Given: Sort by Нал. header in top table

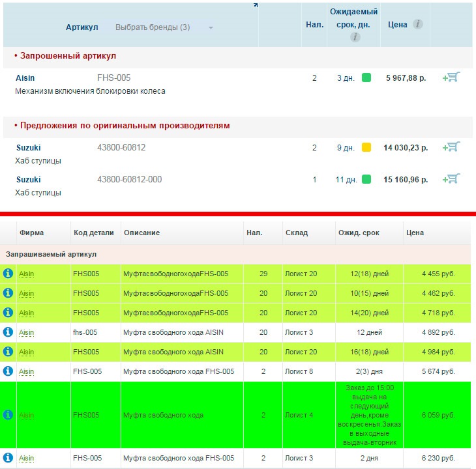Looking at the screenshot, I should [x=314, y=25].
